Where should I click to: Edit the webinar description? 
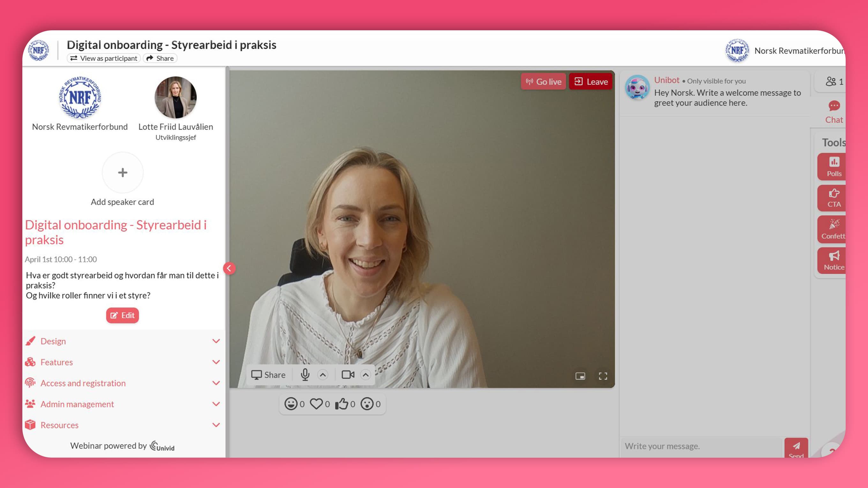point(122,315)
